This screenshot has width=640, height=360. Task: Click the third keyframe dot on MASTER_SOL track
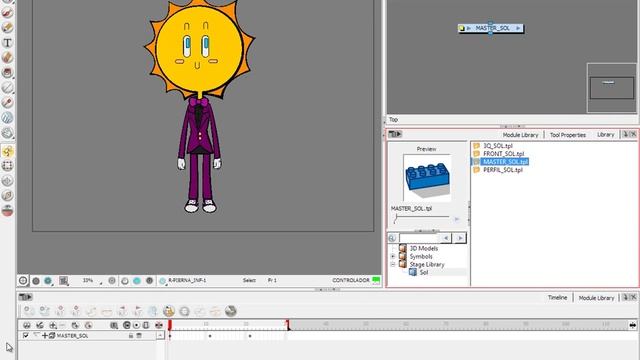(x=250, y=336)
